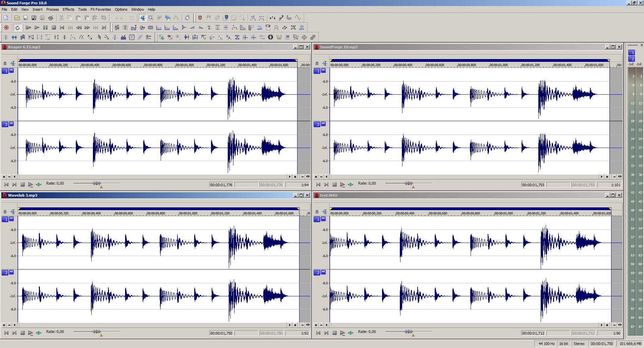
Task: Open the Effects menu
Action: pos(68,9)
